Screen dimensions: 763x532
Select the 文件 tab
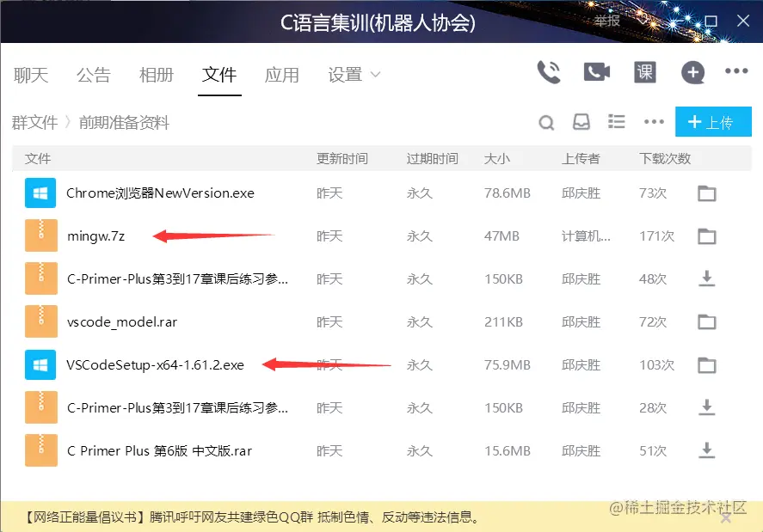click(219, 75)
